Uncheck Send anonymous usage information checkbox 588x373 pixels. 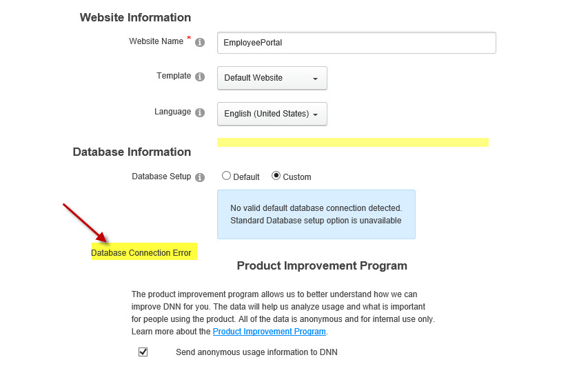(143, 352)
